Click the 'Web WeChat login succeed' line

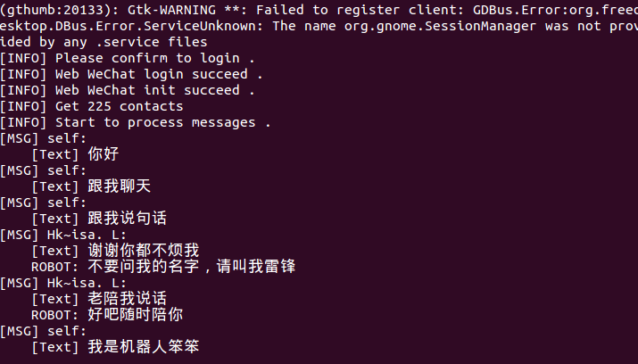tap(131, 74)
